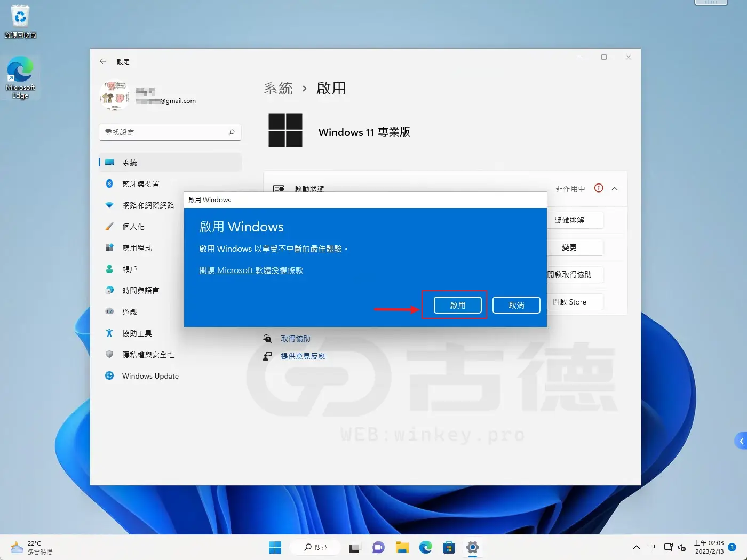
Task: Open Microsoft Edge on the taskbar
Action: (426, 547)
